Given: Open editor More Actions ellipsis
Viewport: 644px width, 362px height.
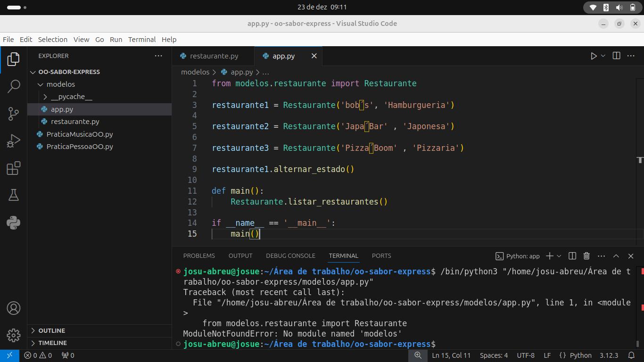Looking at the screenshot, I should 630,56.
